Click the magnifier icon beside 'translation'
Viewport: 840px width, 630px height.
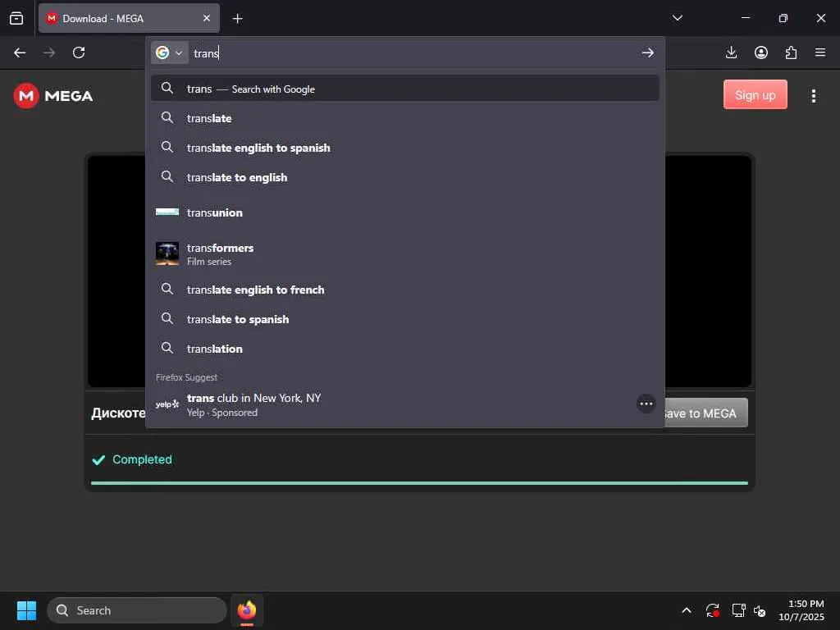click(167, 348)
